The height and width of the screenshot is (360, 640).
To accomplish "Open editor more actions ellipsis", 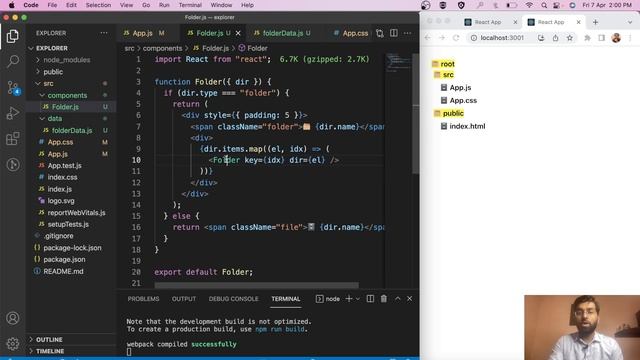I will (x=407, y=33).
